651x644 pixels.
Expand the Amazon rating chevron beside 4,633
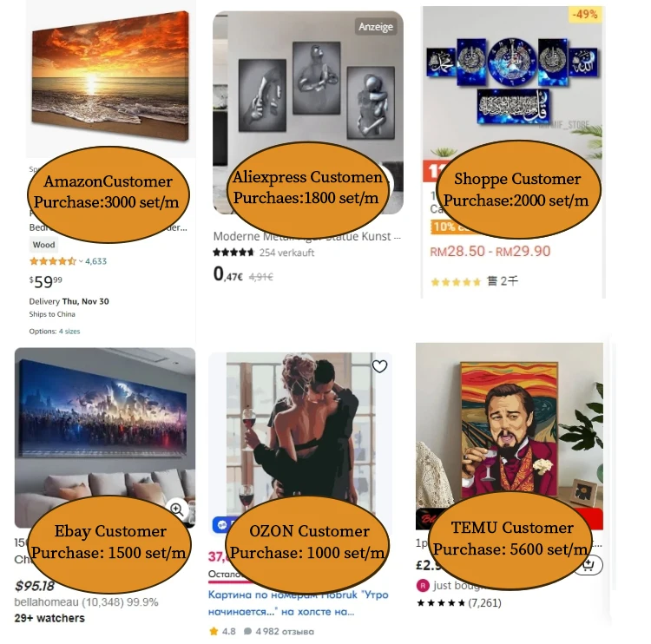(81, 261)
